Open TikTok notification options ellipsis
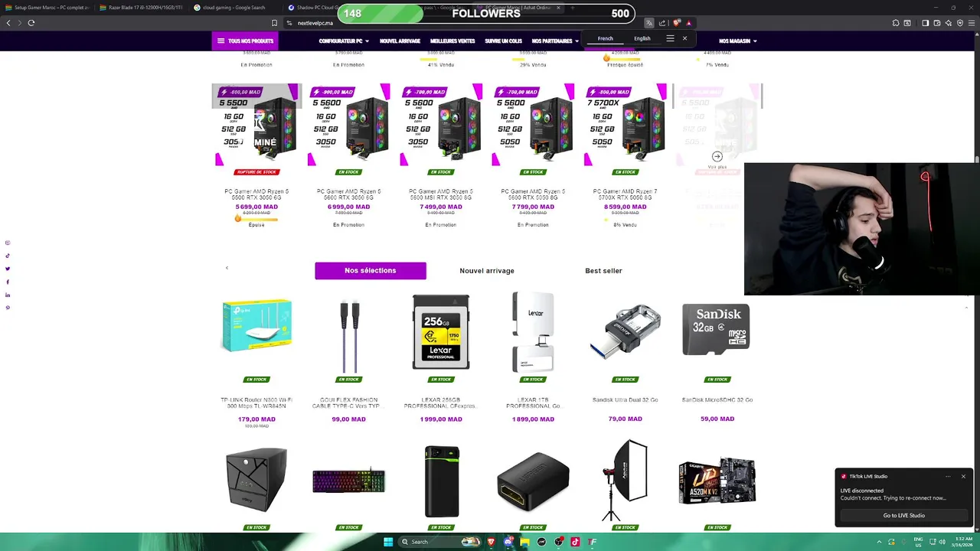Viewport: 980px width, 551px height. coord(948,477)
